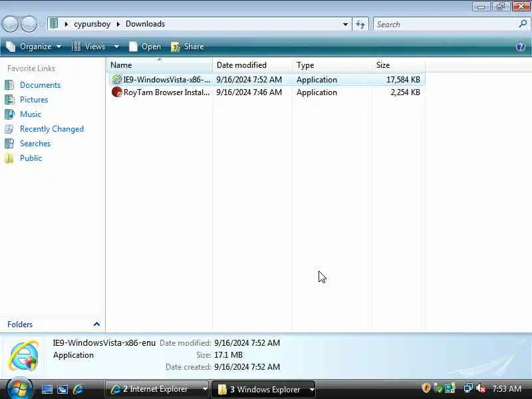Click the Views button

click(x=89, y=47)
